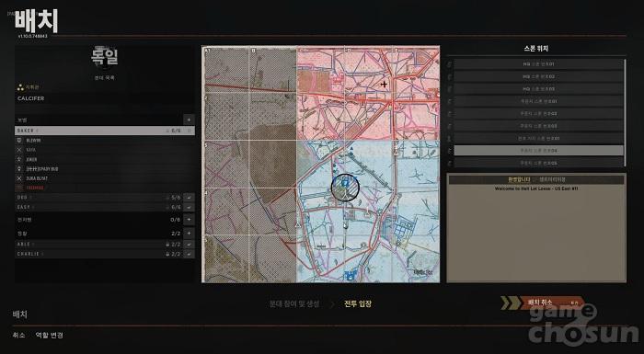The width and height of the screenshot is (644, 354).
Task: Click 취소 at the bottom left
Action: (18, 335)
